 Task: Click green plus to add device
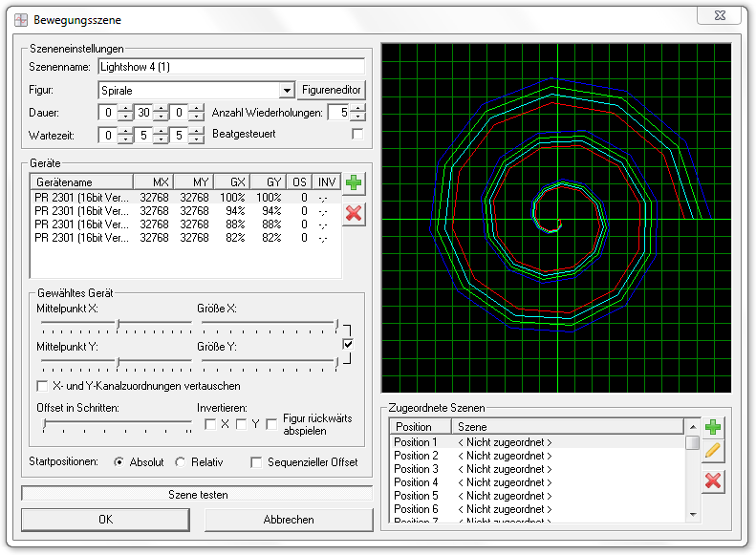(x=354, y=182)
